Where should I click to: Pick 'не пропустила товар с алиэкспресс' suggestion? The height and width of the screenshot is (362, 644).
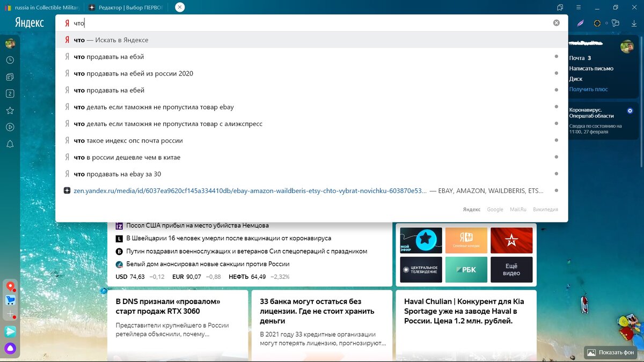click(311, 123)
